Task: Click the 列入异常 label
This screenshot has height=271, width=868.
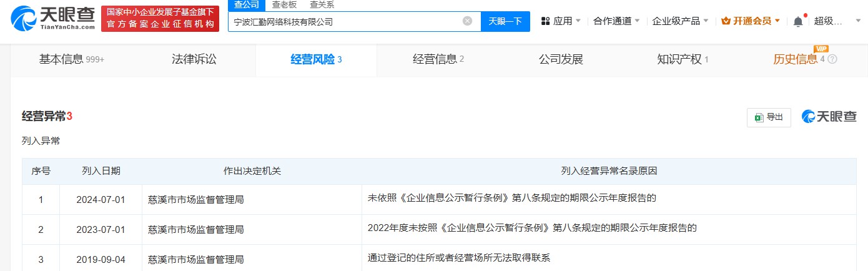Action: click(x=41, y=141)
